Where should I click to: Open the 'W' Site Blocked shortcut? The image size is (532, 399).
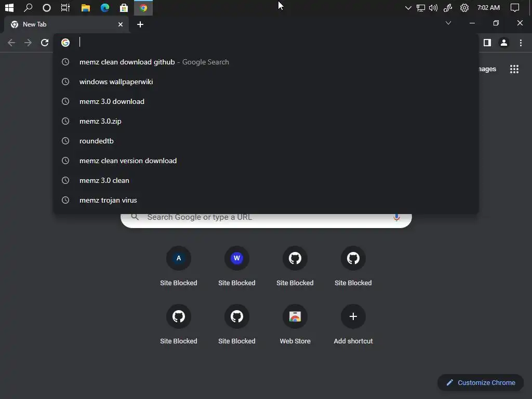(x=237, y=267)
